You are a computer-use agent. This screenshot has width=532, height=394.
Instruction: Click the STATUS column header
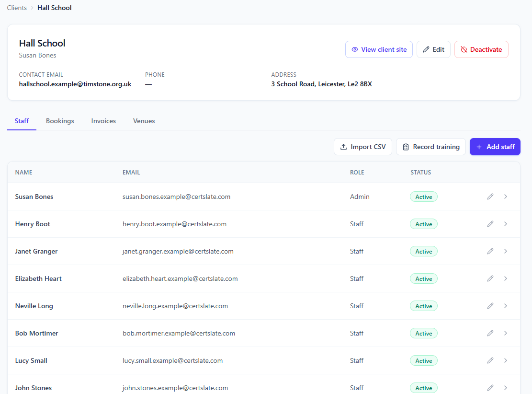421,173
